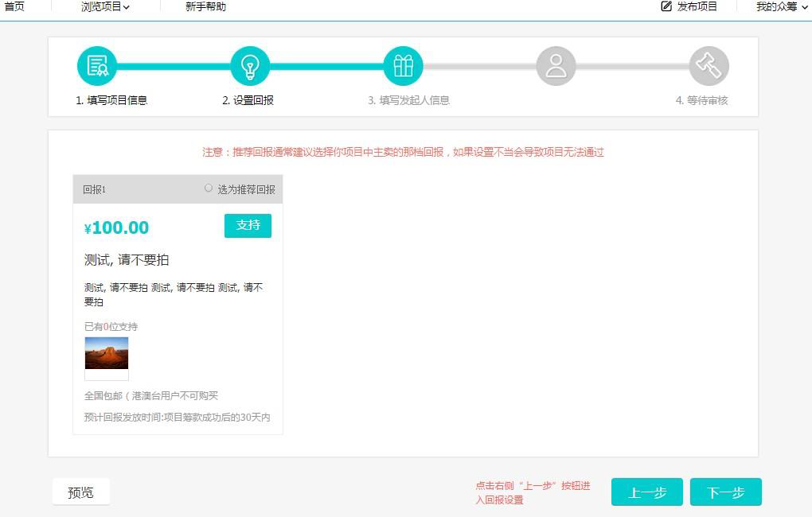This screenshot has width=812, height=517.
Task: Click step label 3. 填写发起人信息
Action: pos(408,100)
